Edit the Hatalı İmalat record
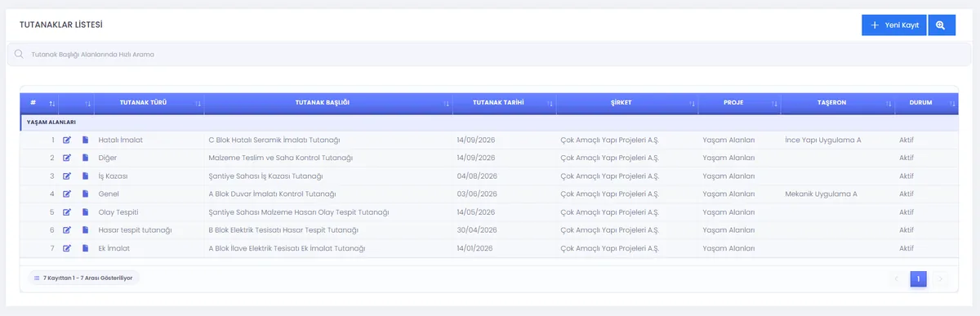Image resolution: width=980 pixels, height=316 pixels. tap(67, 140)
